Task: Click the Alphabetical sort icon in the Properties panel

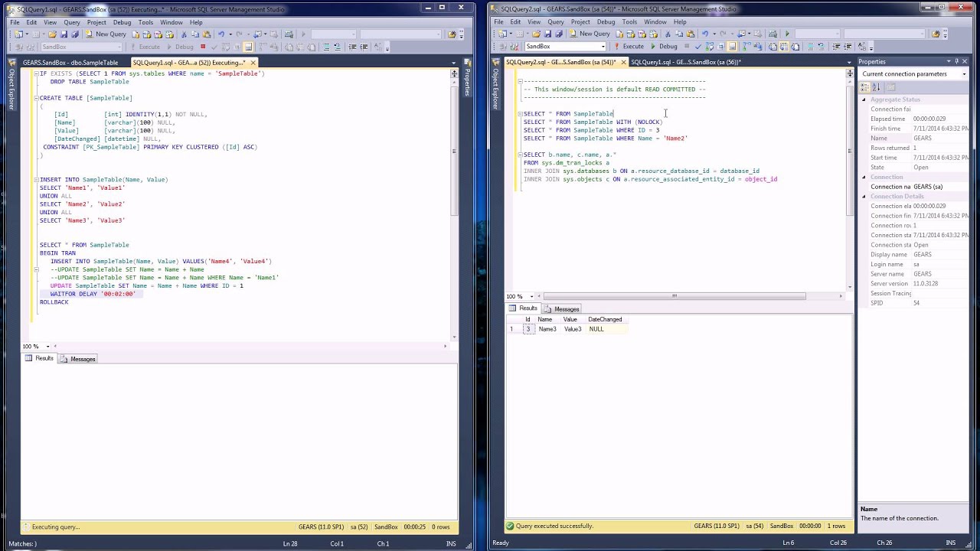Action: tap(877, 87)
